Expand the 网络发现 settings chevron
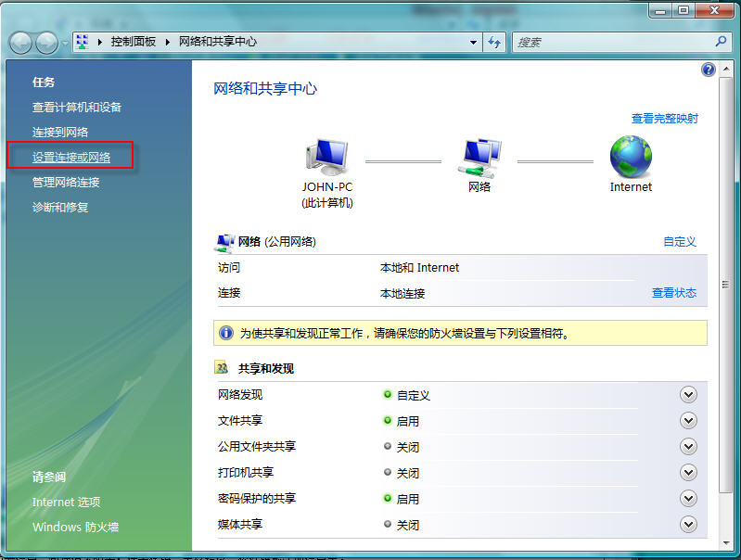Screen dimensions: 741x560 [x=688, y=395]
